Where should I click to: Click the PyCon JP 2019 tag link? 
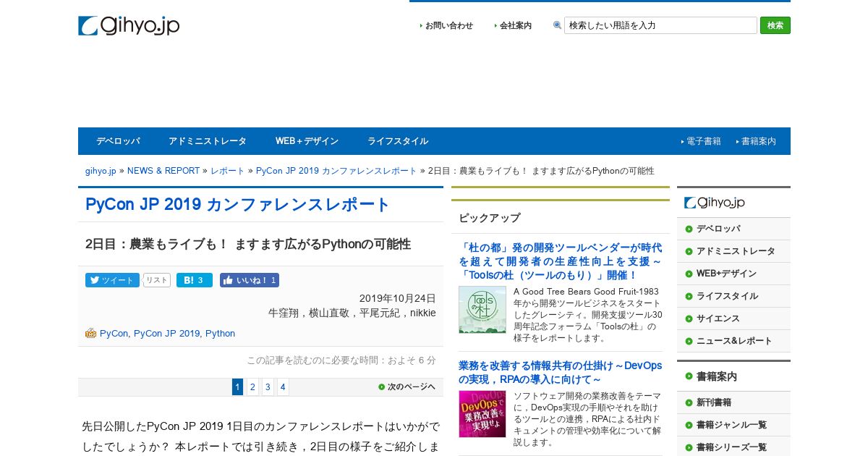click(166, 334)
